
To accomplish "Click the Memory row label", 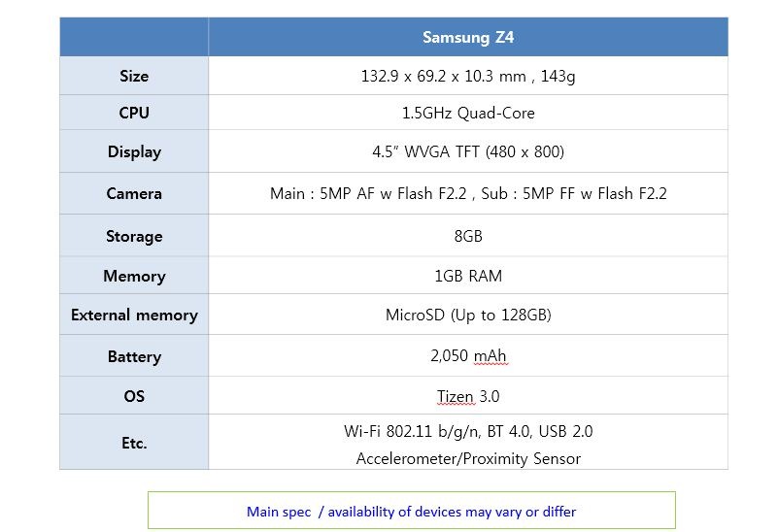I will point(134,276).
